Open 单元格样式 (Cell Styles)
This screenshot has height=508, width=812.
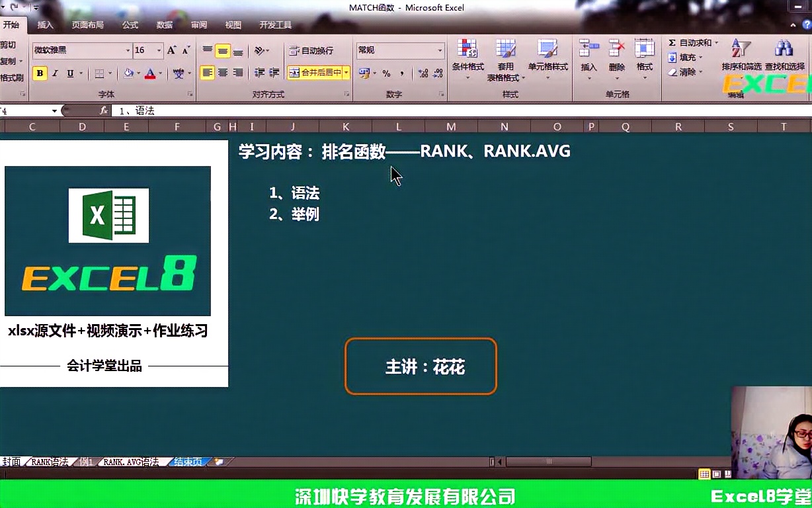(x=547, y=56)
